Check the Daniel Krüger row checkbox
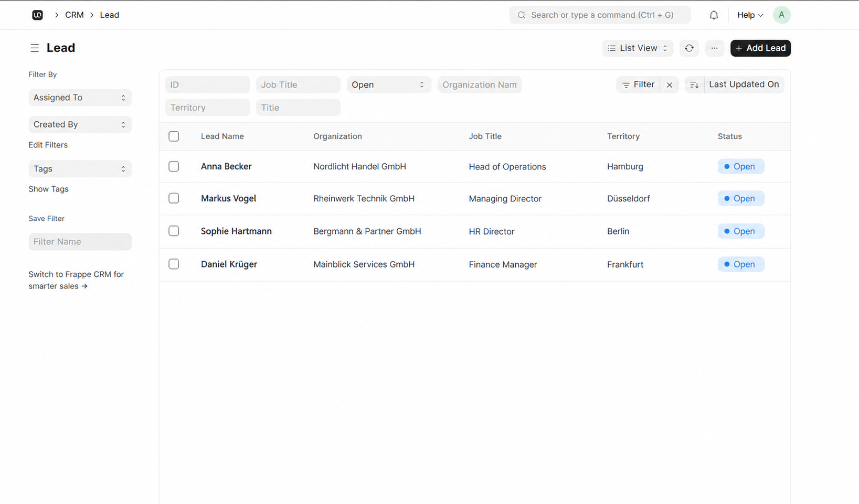Screen dimensions: 859x504 [174, 264]
